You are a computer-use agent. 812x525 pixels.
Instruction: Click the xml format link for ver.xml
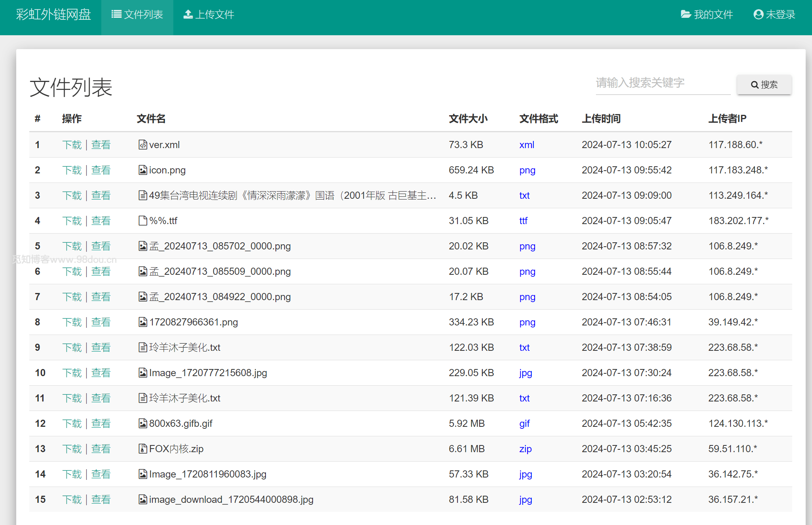tap(527, 145)
